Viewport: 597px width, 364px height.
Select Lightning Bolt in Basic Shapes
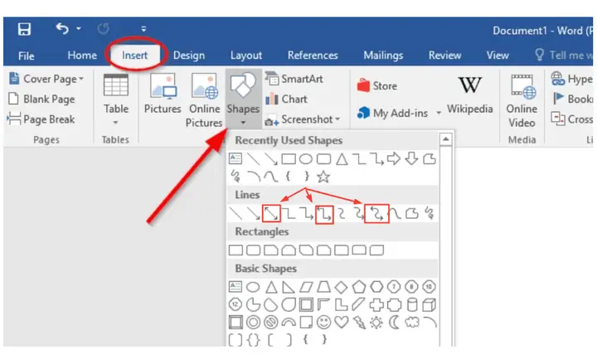359,323
